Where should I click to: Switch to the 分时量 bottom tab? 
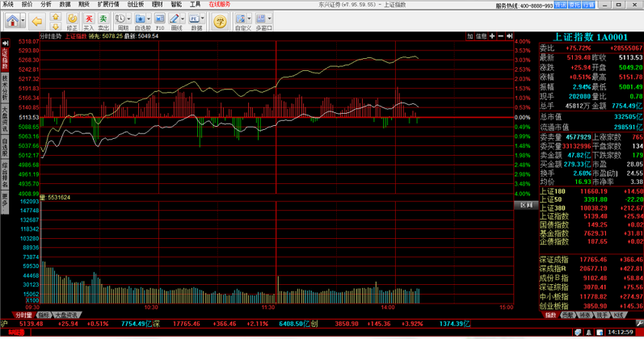click(x=23, y=316)
